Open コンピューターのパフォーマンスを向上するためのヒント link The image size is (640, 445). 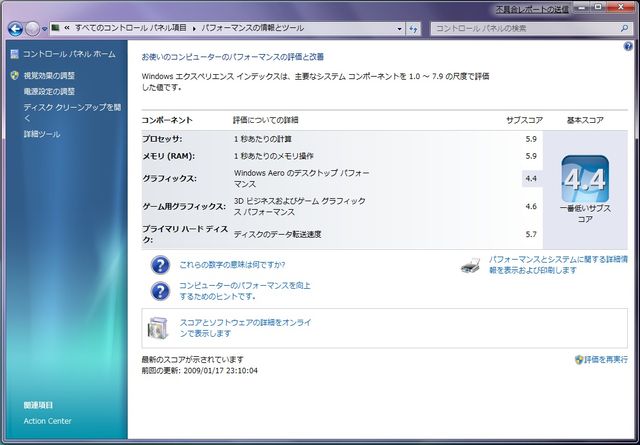245,291
